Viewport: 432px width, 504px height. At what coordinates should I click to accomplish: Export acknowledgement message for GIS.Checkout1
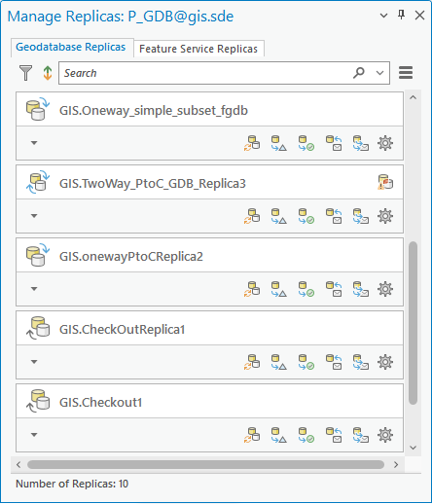(306, 435)
